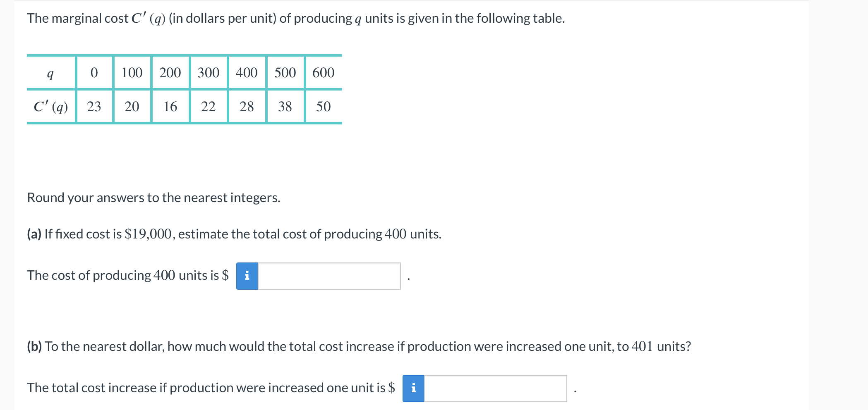
Task: Click the cell with marginal cost 28
Action: (x=246, y=107)
